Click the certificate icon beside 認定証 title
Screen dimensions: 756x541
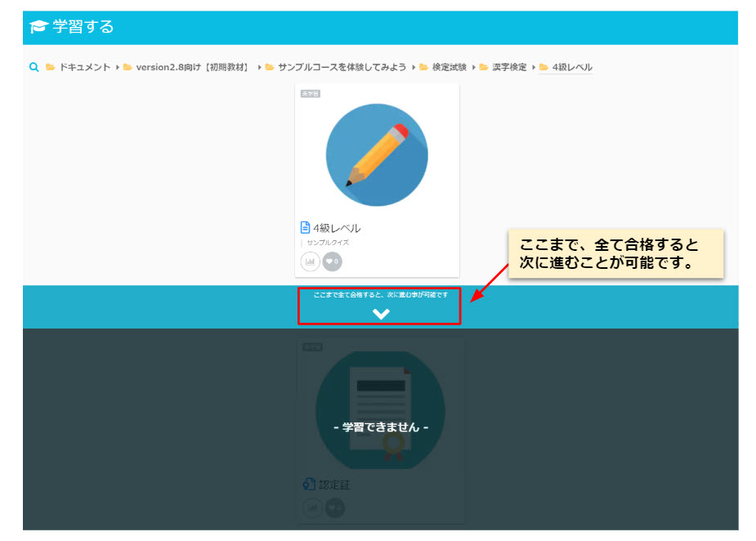(309, 485)
